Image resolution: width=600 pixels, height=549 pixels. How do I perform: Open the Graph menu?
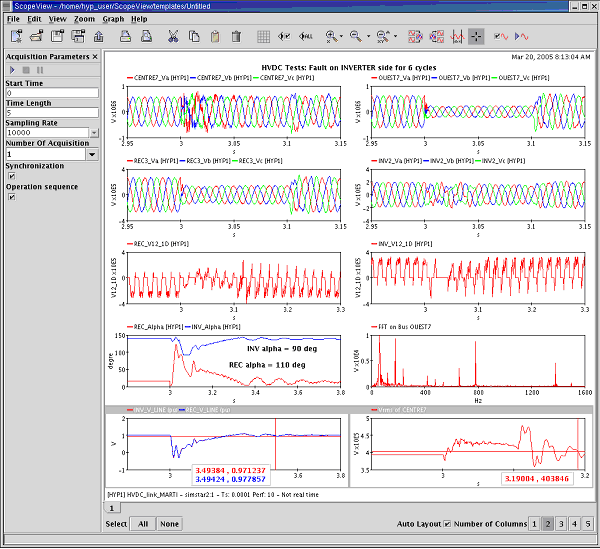(113, 18)
